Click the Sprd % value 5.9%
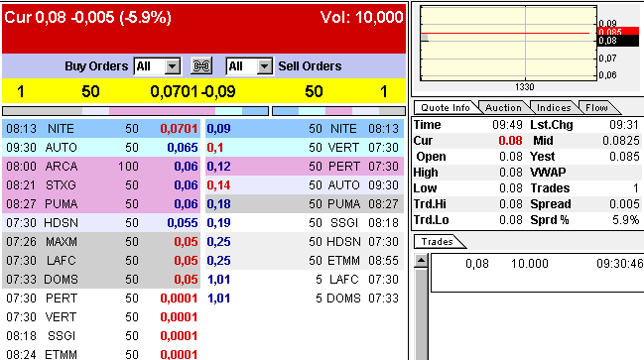 pyautogui.click(x=626, y=220)
